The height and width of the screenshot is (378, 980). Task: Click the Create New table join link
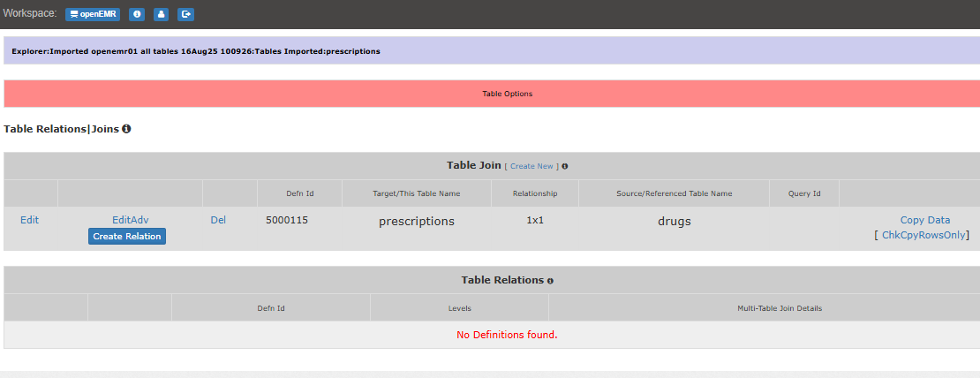(x=531, y=166)
